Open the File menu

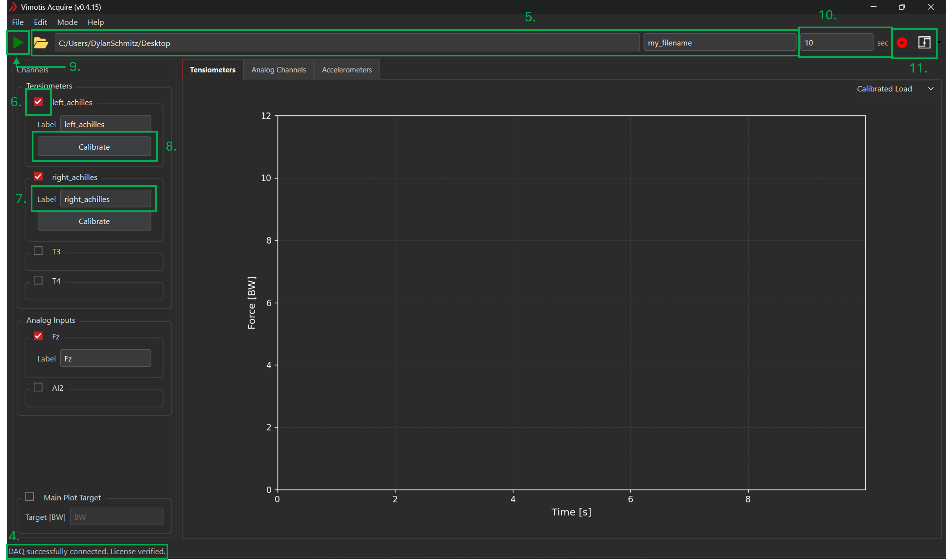[x=18, y=22]
